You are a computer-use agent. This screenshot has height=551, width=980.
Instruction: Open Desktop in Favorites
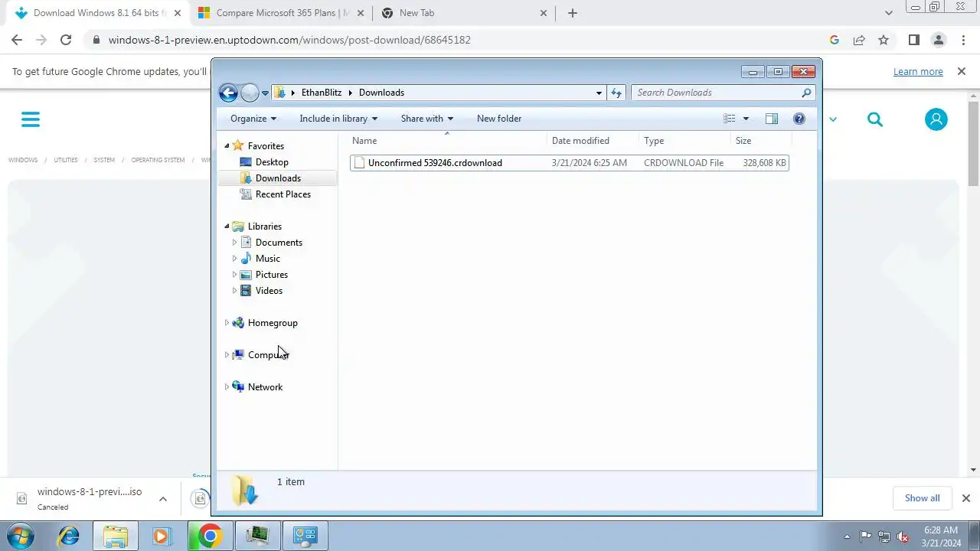[x=272, y=162]
